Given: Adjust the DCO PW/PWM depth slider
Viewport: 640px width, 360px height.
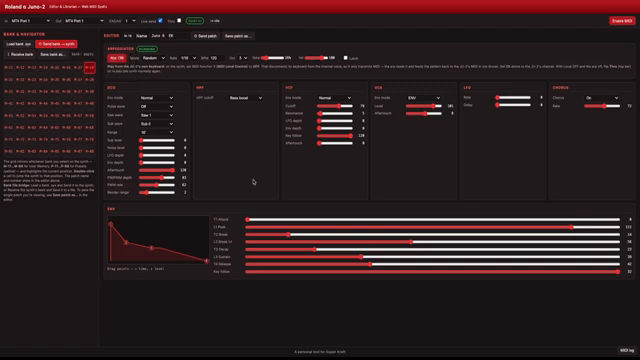Looking at the screenshot, I should (157, 178).
